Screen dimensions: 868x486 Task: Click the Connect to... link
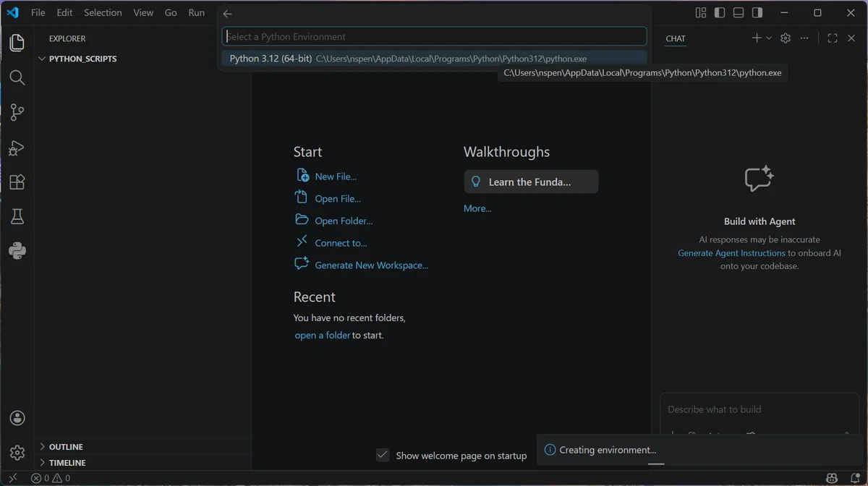(341, 244)
